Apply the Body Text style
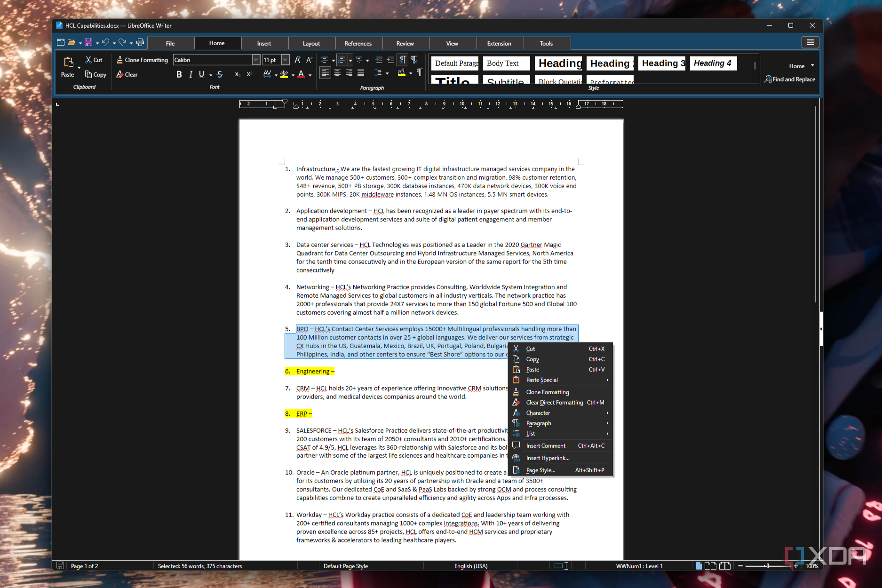The width and height of the screenshot is (882, 588). [506, 64]
